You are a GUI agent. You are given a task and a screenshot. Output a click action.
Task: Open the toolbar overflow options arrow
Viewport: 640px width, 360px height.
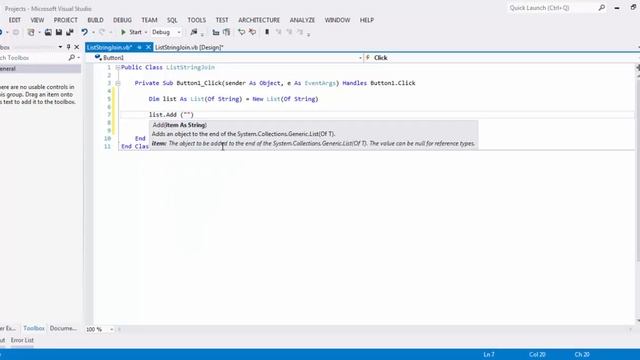point(309,34)
